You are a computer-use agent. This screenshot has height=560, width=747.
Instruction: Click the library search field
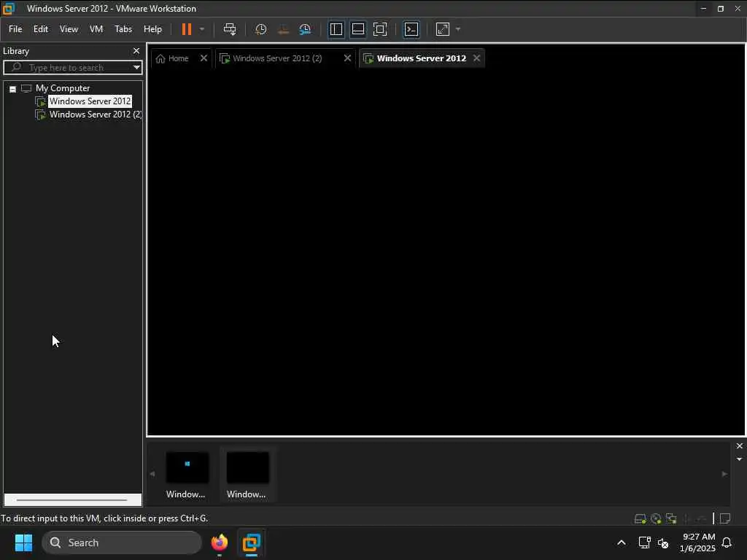(x=71, y=67)
